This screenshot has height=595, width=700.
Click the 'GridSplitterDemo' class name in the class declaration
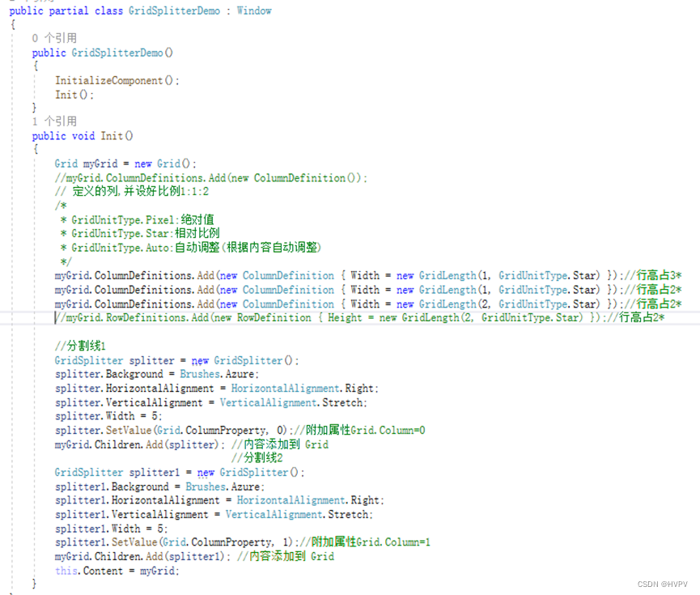pyautogui.click(x=174, y=11)
